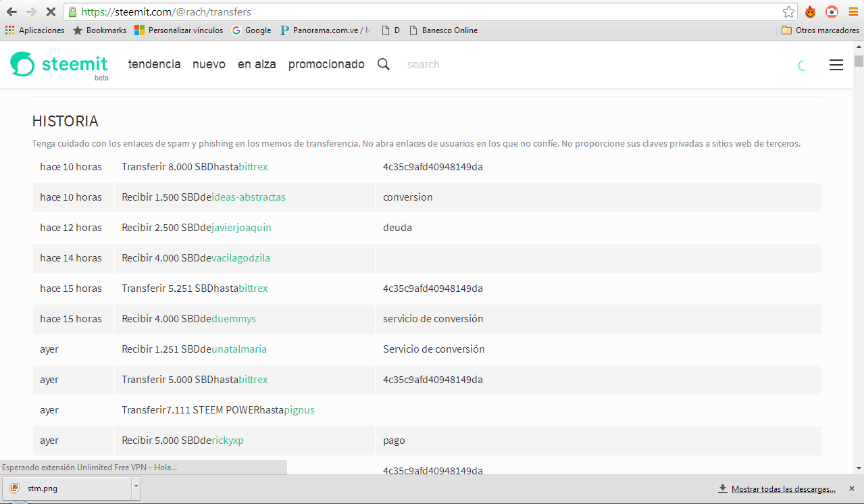Click 'Transferir7.111 STEEM POWER' entry text

190,410
